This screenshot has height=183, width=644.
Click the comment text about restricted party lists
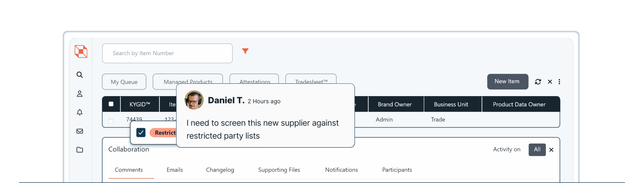262,129
